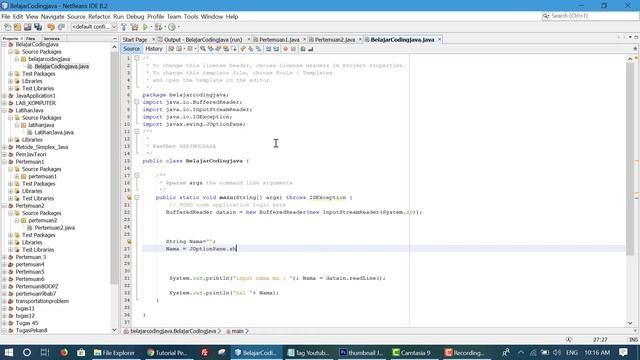Click the Redo toolbar icon
The image size is (640, 360).
pyautogui.click(x=61, y=27)
